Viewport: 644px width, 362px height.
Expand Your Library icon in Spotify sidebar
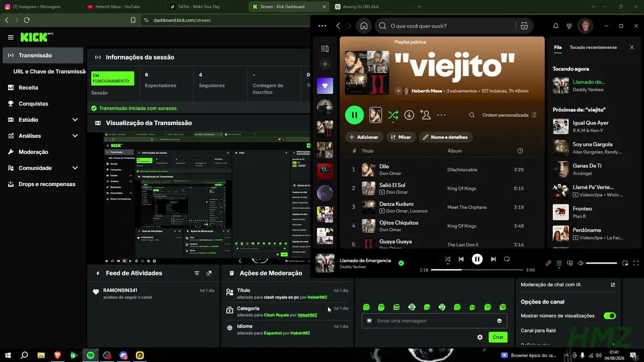[x=325, y=49]
